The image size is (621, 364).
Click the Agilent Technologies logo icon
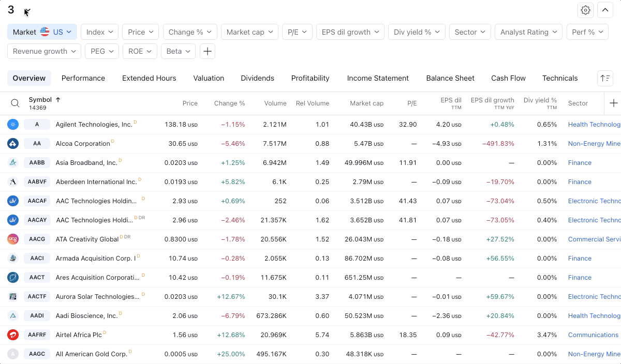[x=13, y=125]
